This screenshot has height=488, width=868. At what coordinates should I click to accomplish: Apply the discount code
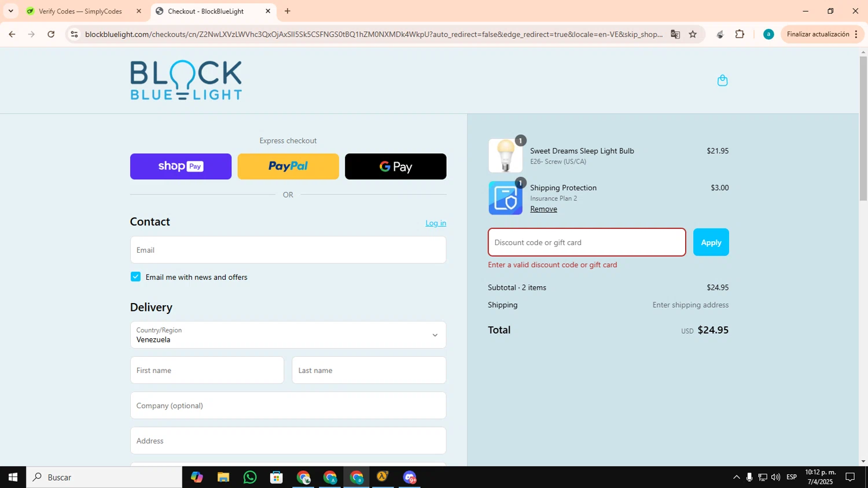coord(711,242)
